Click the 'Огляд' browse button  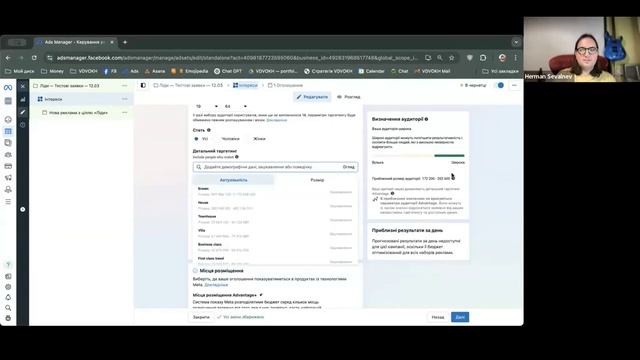(x=349, y=167)
